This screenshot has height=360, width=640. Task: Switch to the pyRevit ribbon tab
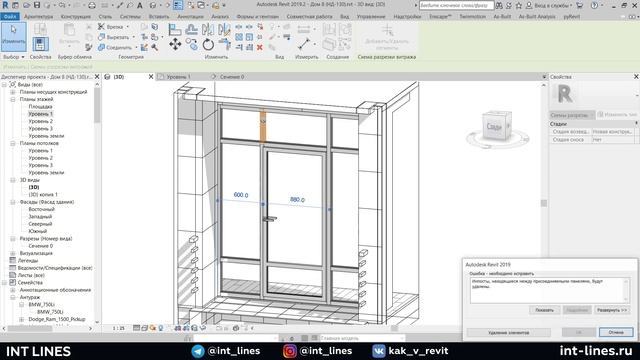[x=571, y=16]
